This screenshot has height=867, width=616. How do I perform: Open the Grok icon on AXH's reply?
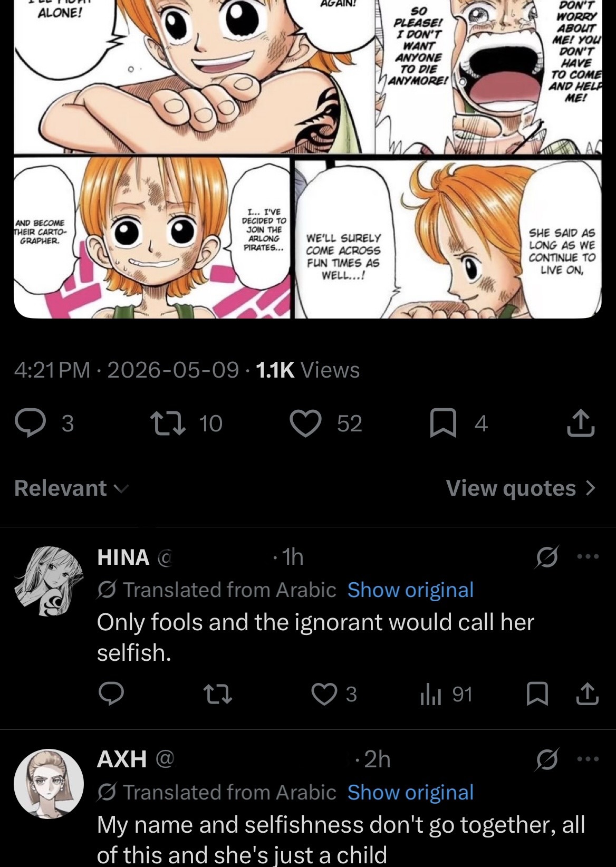[x=547, y=760]
